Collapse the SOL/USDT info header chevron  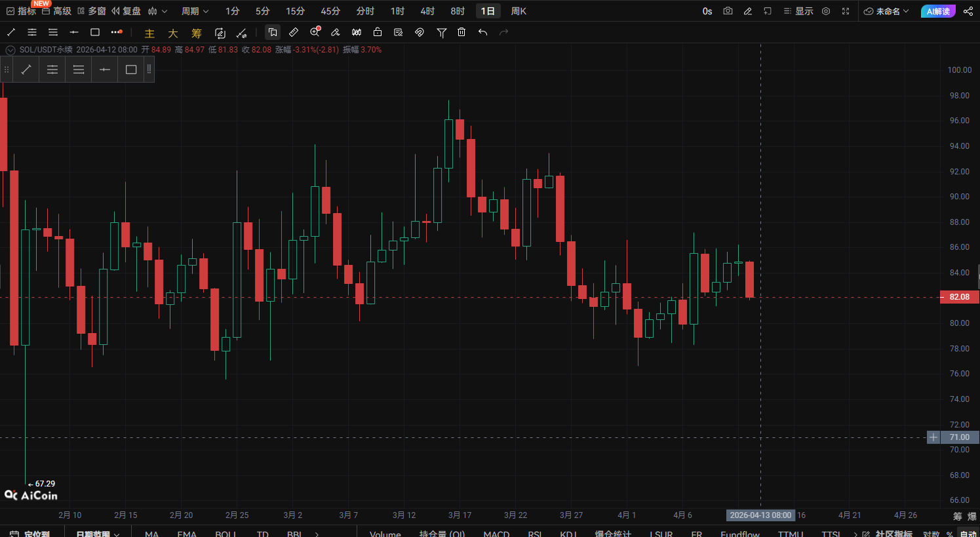pyautogui.click(x=10, y=50)
